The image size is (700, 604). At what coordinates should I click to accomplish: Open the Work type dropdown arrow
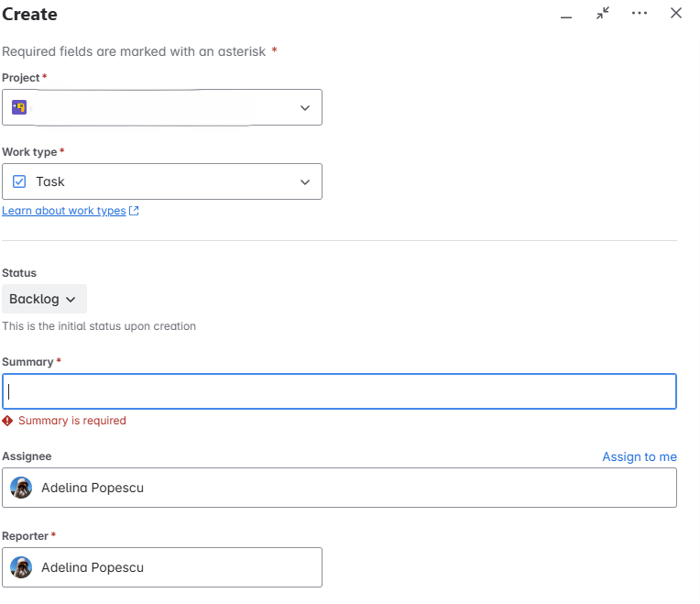(x=305, y=182)
